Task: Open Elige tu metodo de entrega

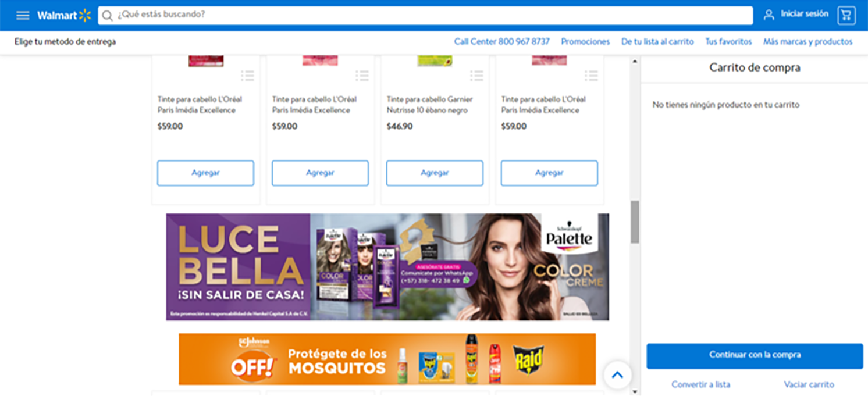Action: tap(65, 42)
